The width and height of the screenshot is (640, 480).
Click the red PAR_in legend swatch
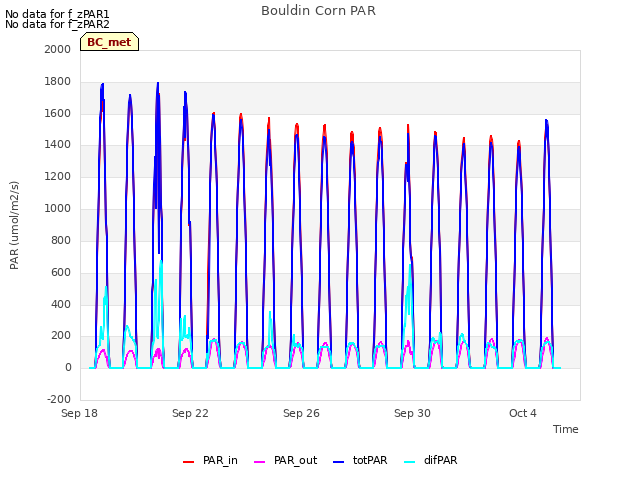[x=188, y=462]
